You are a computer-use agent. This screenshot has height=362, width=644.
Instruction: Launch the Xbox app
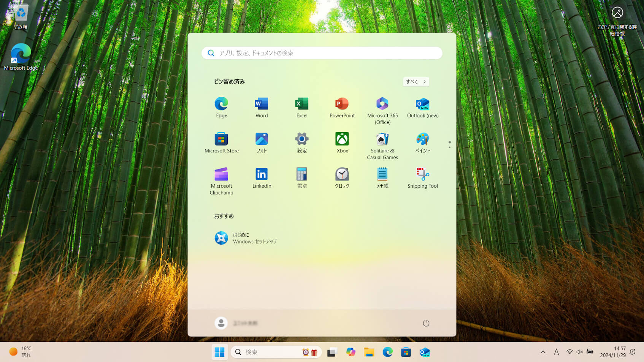[x=342, y=143]
